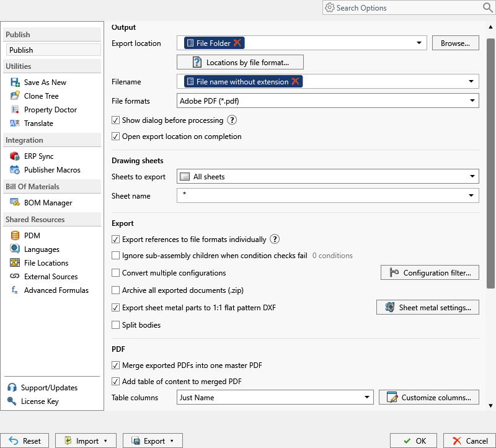This screenshot has height=448, width=496.
Task: Click the Configuration filter... button
Action: [430, 272]
